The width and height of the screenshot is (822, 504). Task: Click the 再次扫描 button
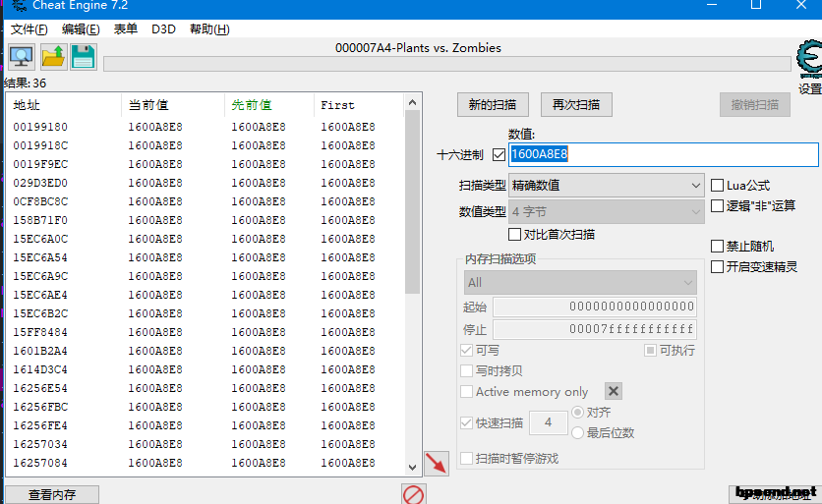576,105
